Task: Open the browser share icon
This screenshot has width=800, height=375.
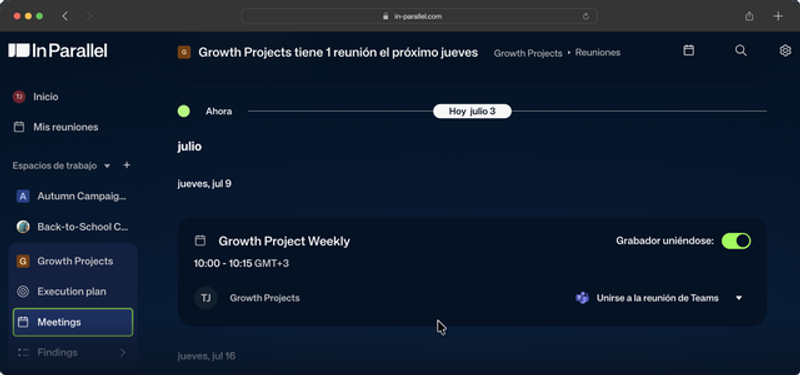Action: (749, 16)
